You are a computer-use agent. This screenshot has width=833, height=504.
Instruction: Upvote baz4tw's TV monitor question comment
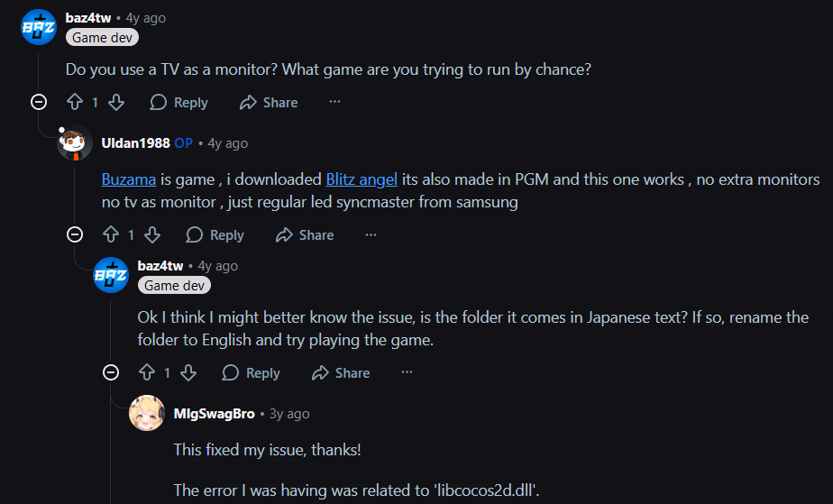75,103
